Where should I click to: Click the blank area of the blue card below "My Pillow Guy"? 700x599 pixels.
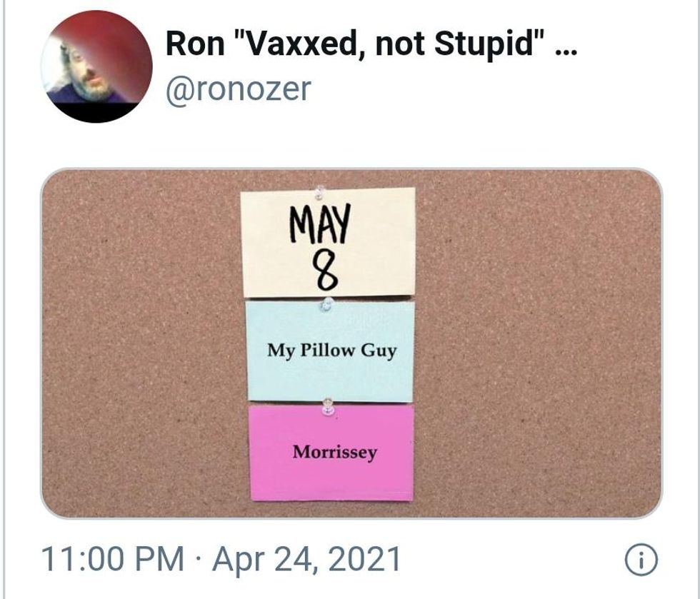pos(330,381)
